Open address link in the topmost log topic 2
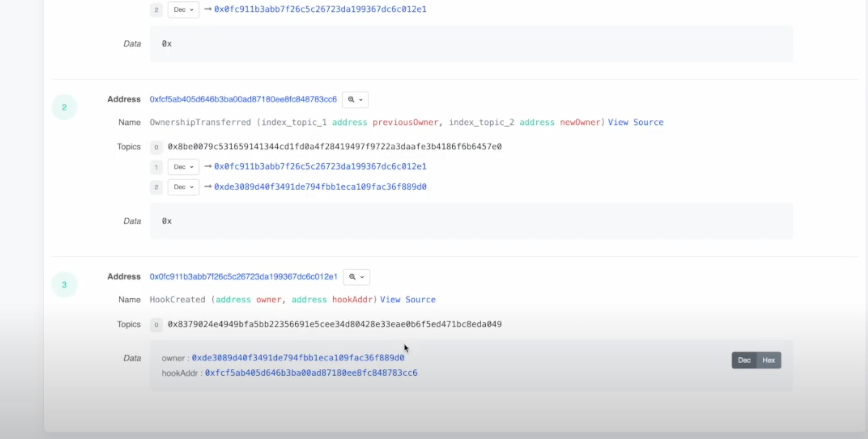The width and height of the screenshot is (868, 439). coord(320,9)
